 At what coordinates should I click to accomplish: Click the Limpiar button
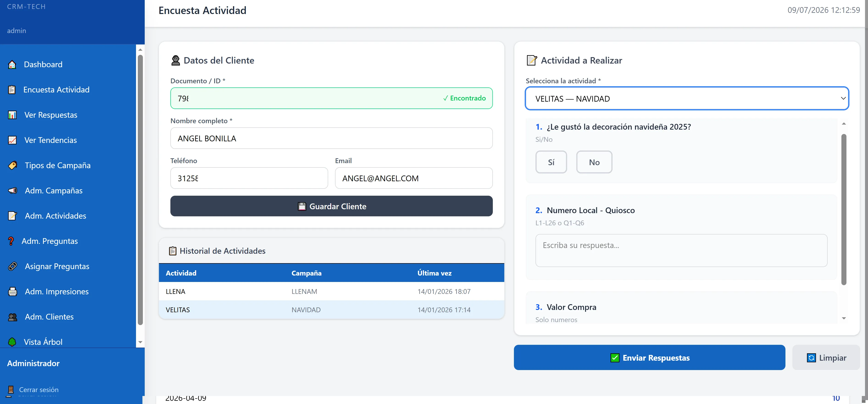(826, 357)
